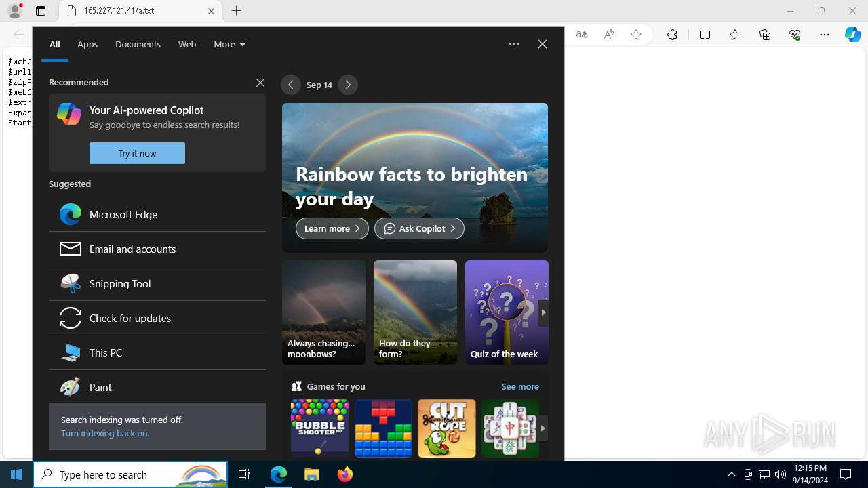
Task: Click Learn more about rainbow facts
Action: (332, 228)
